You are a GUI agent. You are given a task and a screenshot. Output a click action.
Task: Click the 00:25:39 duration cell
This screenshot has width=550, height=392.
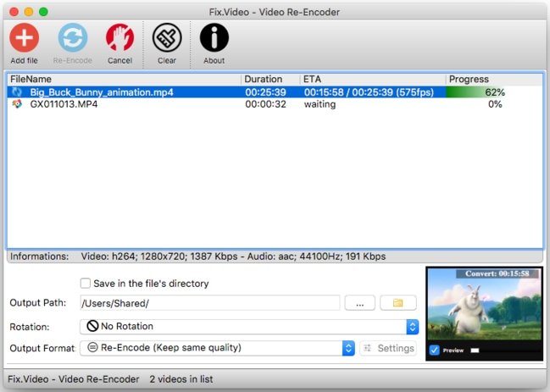point(265,92)
